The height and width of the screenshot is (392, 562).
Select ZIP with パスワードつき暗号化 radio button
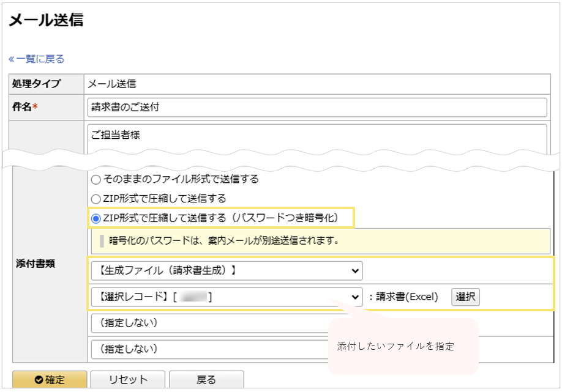(96, 218)
